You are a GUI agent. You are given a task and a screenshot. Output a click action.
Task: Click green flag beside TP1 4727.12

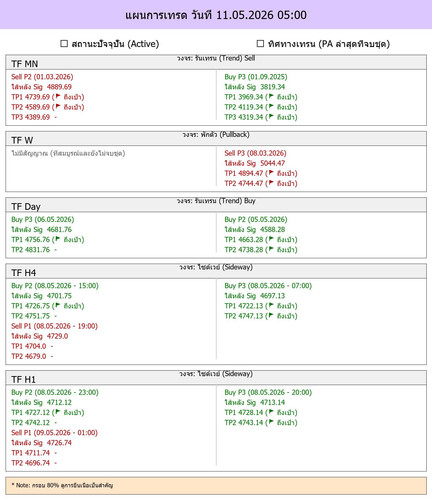[58, 412]
